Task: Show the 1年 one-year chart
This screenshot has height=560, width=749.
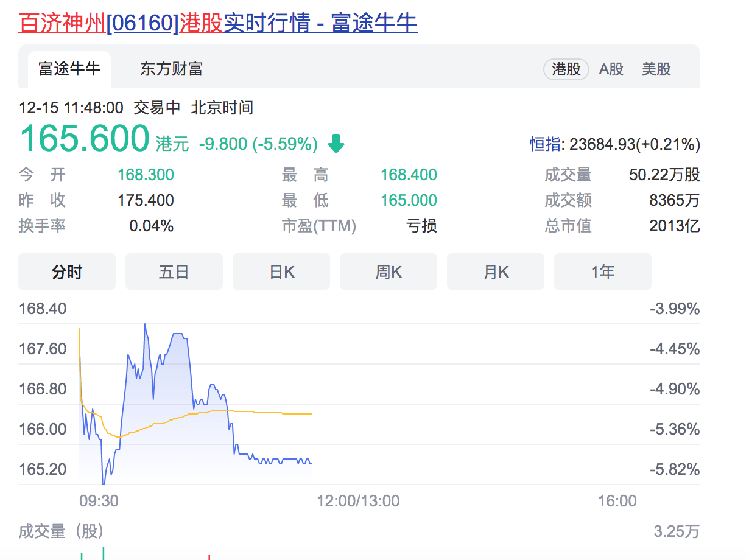Action: pos(603,271)
